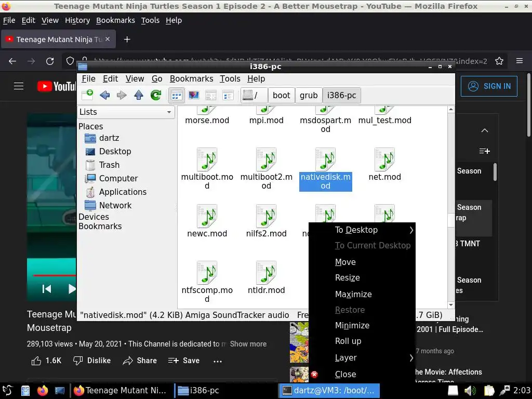Open the Lists side pane dropdown
This screenshot has width=532, height=399.
point(126,112)
